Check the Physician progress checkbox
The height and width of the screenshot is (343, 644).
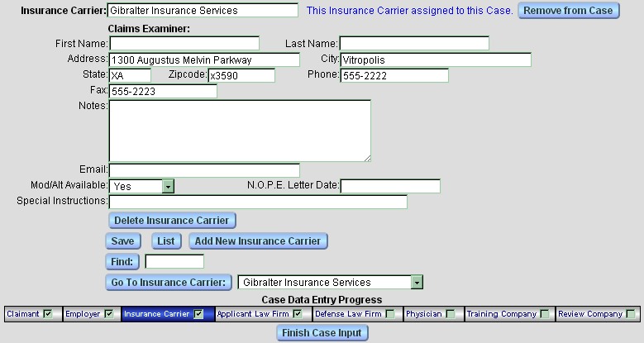click(451, 314)
